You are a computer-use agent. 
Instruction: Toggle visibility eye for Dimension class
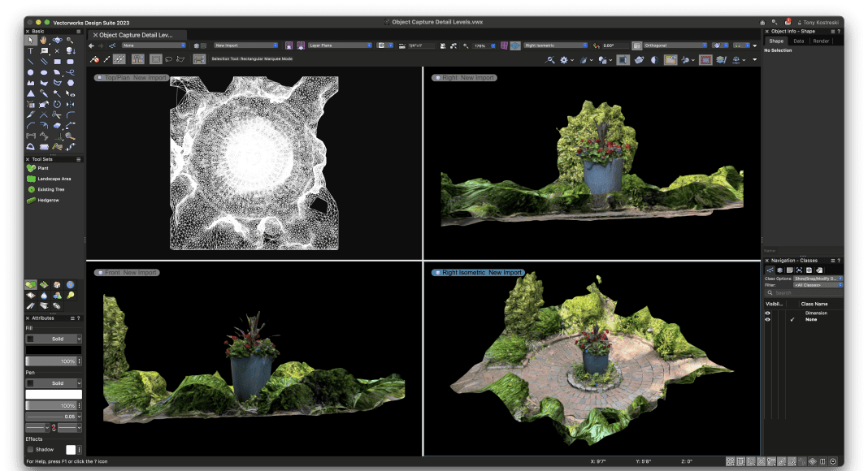tap(767, 313)
